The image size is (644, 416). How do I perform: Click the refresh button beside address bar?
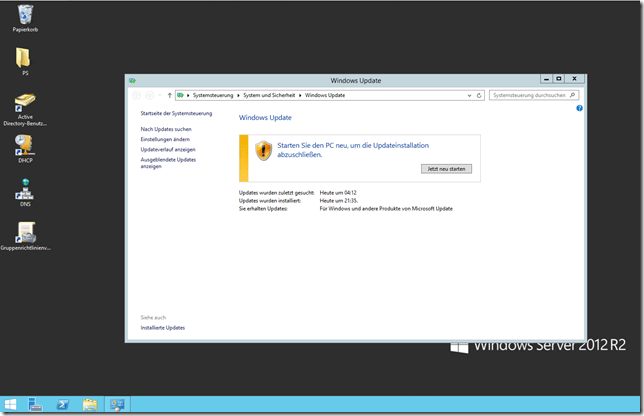[480, 96]
